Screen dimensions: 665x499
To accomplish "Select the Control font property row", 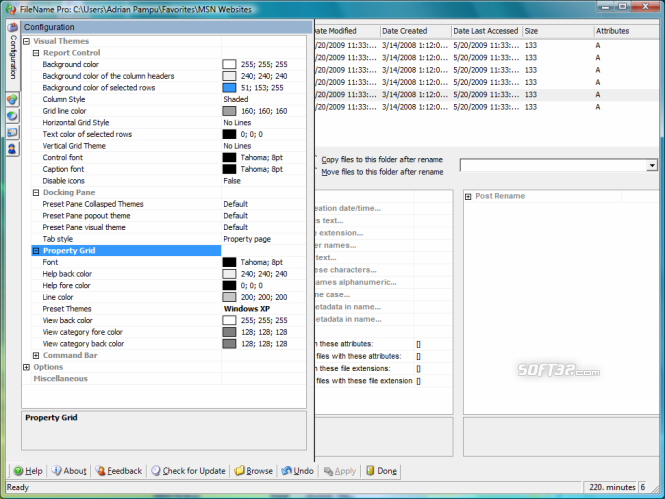I will pos(168,158).
